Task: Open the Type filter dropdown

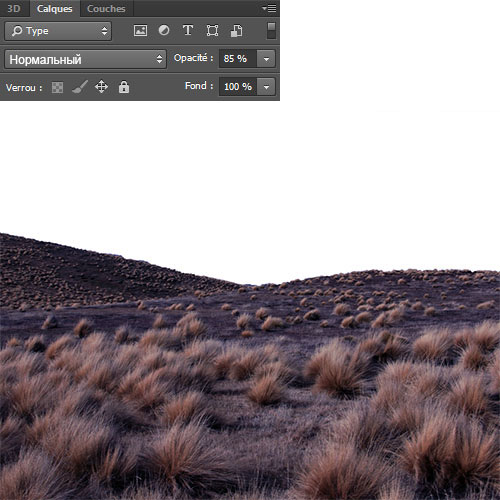Action: click(x=58, y=31)
